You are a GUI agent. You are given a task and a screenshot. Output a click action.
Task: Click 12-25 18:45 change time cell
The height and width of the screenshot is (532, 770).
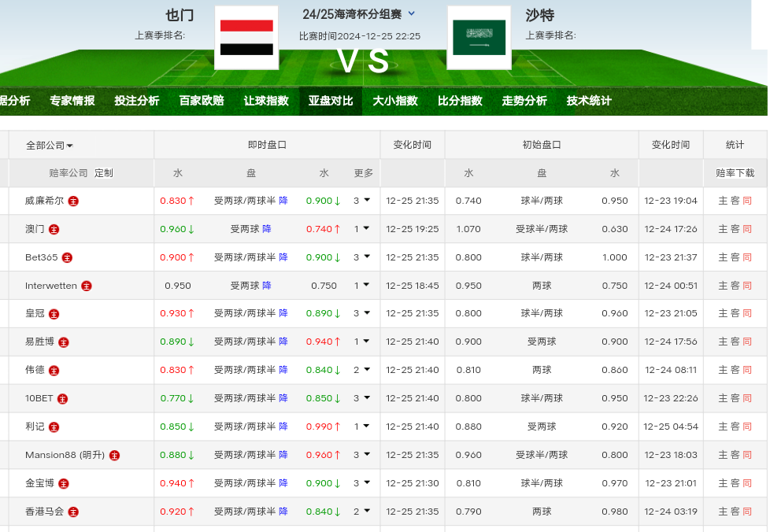(x=413, y=286)
